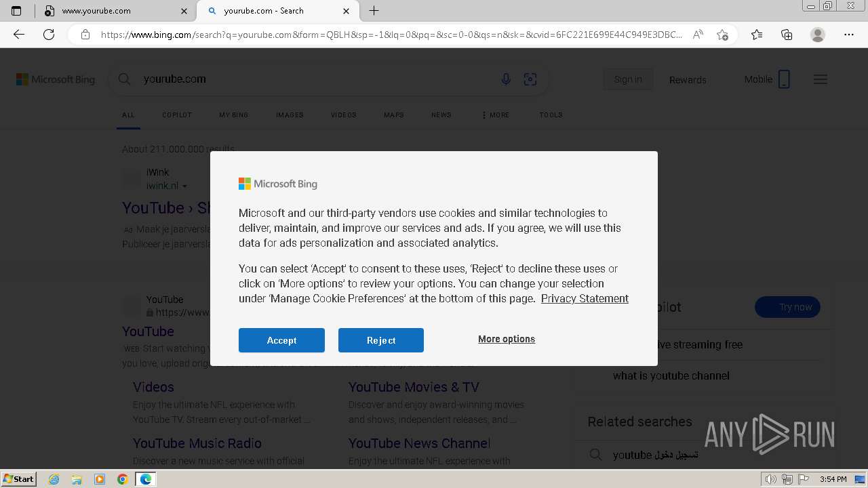
Task: Reject cookies in the Bing dialog
Action: [x=381, y=340]
